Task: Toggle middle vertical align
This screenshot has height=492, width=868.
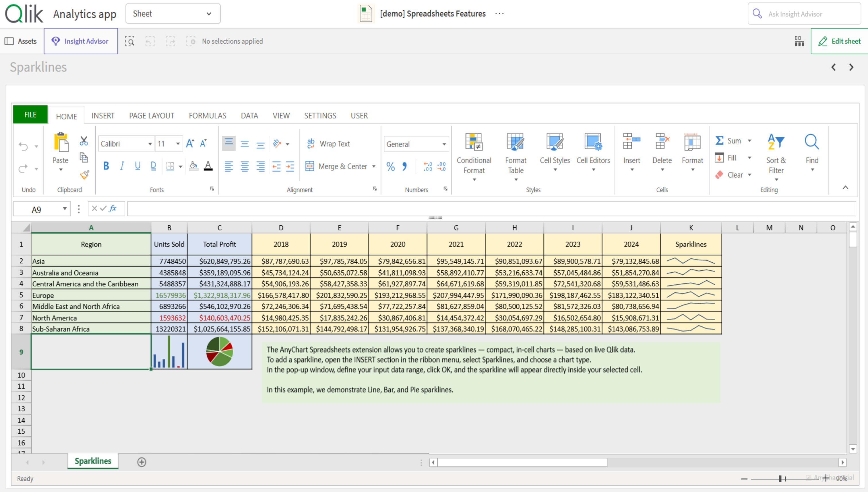Action: click(x=245, y=144)
